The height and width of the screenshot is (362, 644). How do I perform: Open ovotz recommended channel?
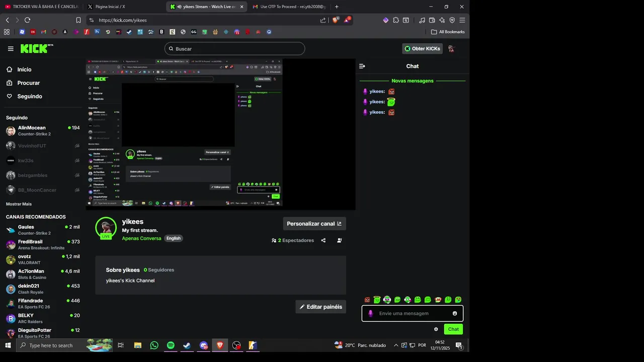(42, 259)
